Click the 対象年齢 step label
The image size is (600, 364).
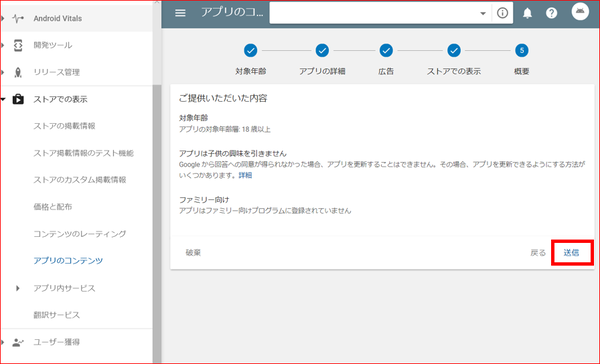coord(251,71)
